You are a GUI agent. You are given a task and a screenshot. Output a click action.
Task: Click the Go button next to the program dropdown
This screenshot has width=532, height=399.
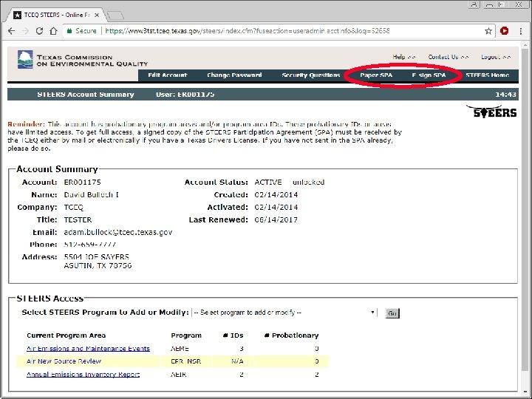click(x=392, y=313)
